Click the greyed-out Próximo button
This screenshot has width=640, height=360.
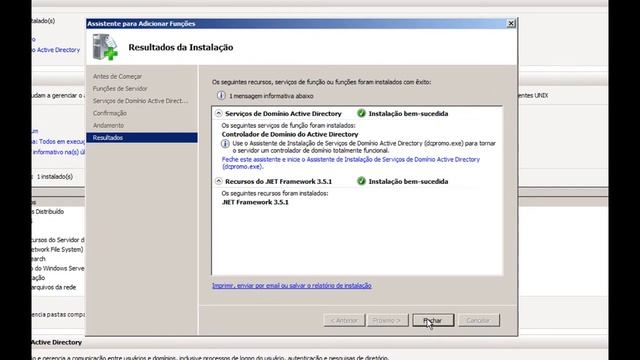pos(387,320)
